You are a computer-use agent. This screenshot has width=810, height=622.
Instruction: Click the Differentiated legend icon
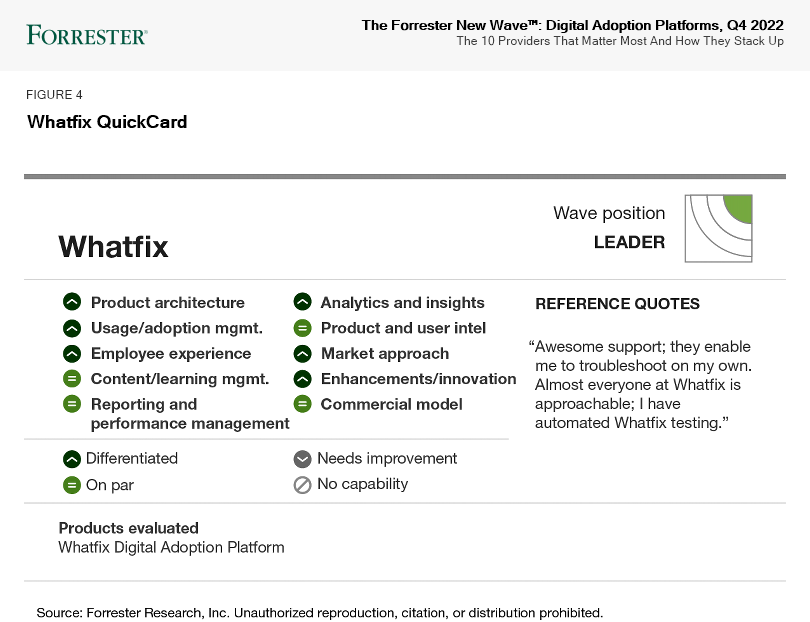coord(72,459)
